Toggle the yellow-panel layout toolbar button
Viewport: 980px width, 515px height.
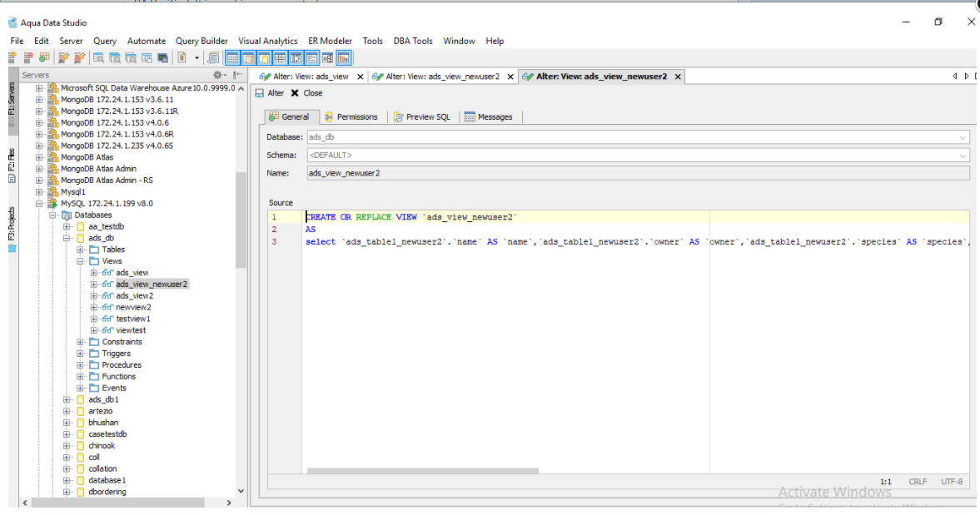click(x=263, y=57)
